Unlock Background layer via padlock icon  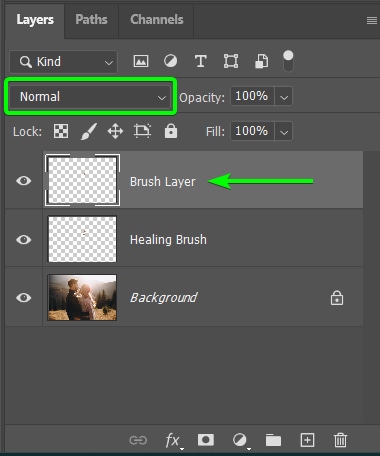click(x=337, y=298)
